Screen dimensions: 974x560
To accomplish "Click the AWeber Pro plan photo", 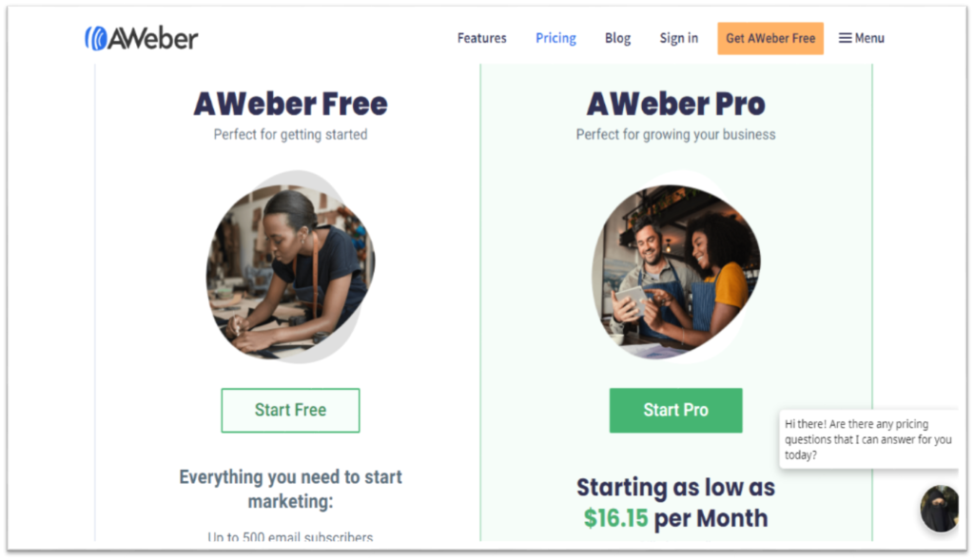I will 676,268.
